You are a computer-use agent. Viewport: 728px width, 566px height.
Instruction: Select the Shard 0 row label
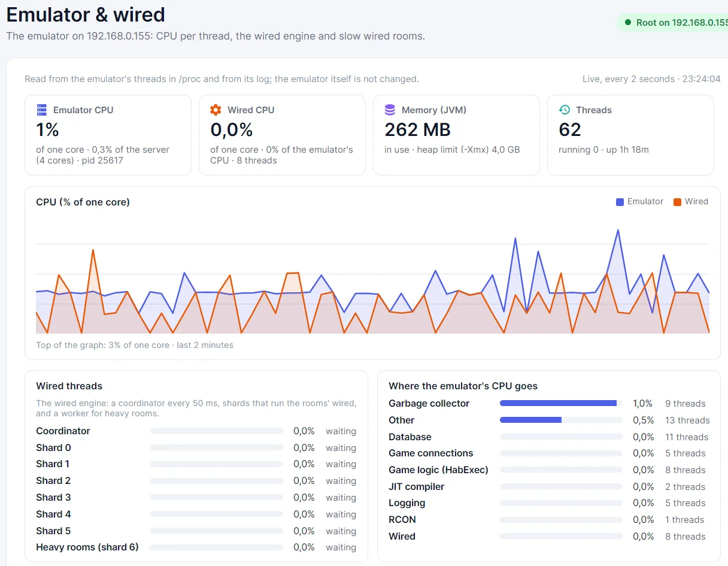[x=53, y=448]
